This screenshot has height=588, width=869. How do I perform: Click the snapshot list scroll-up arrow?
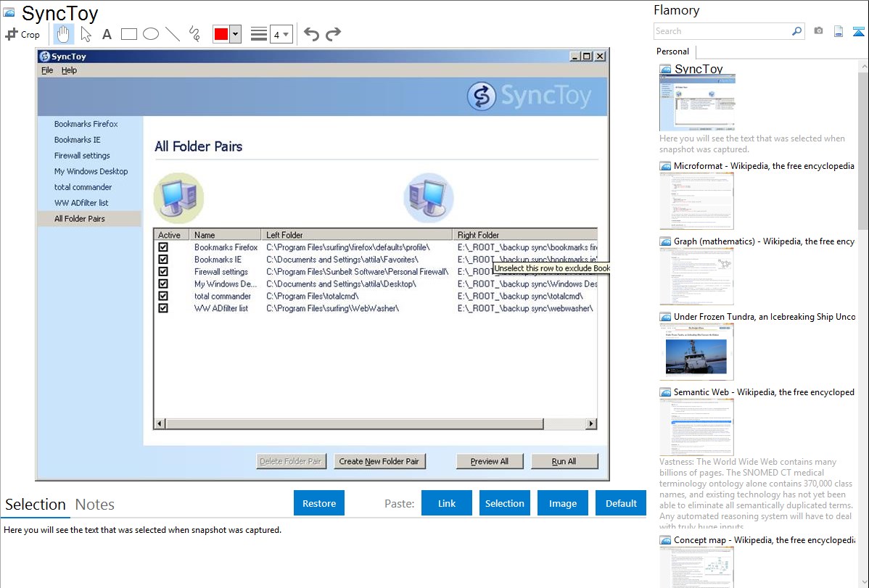coord(863,66)
